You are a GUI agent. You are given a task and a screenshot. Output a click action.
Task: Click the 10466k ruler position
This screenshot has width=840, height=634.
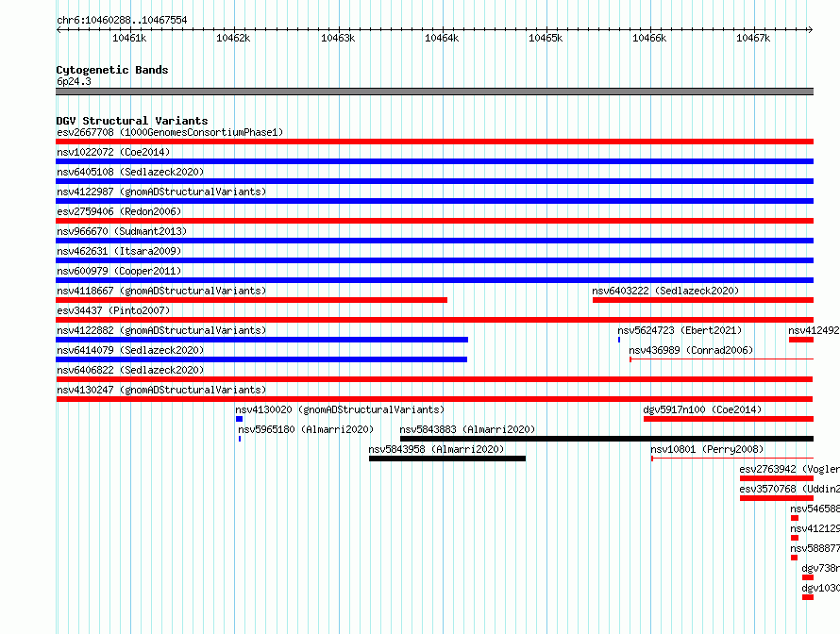tap(649, 38)
